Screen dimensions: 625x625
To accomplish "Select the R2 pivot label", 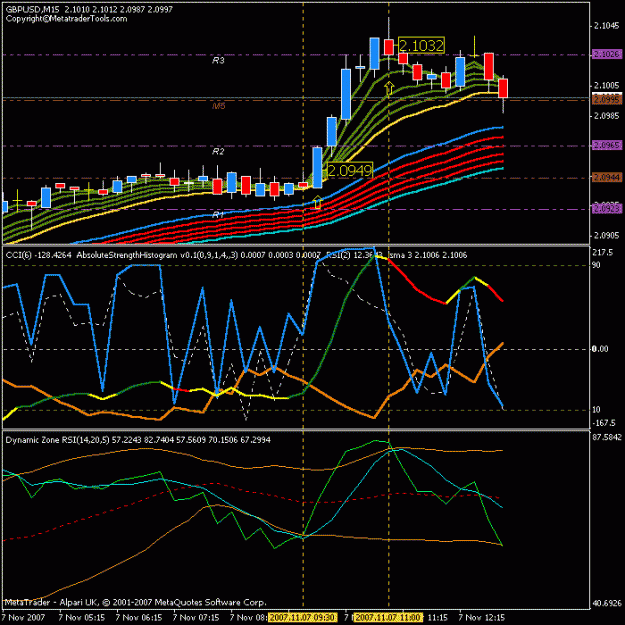I will click(x=218, y=151).
